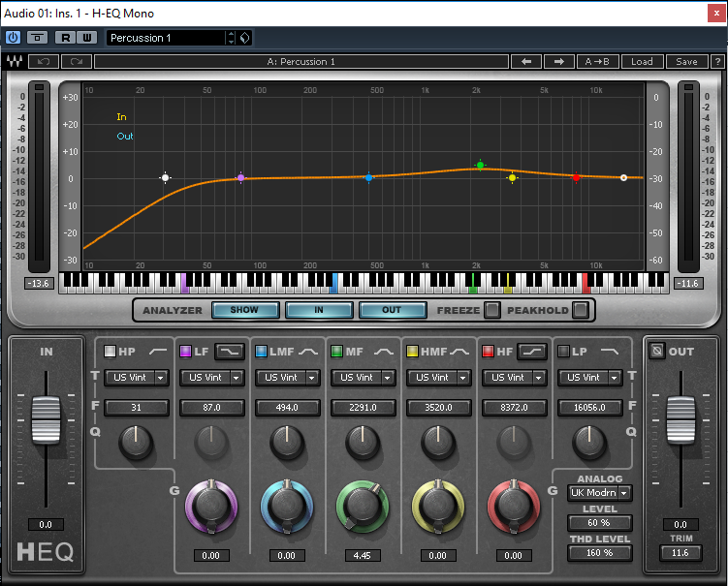This screenshot has width=728, height=586.
Task: Toggle the HP band on/off square
Action: click(x=110, y=352)
